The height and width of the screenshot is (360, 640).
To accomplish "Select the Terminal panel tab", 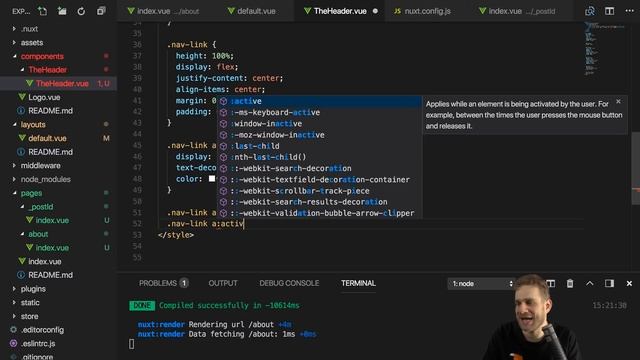I will 358,283.
